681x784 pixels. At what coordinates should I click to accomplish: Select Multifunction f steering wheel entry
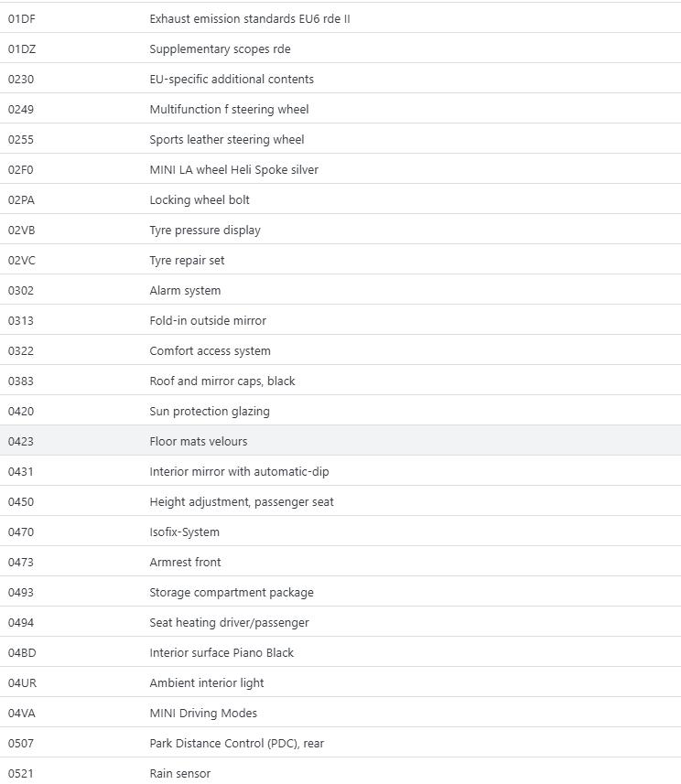point(229,109)
